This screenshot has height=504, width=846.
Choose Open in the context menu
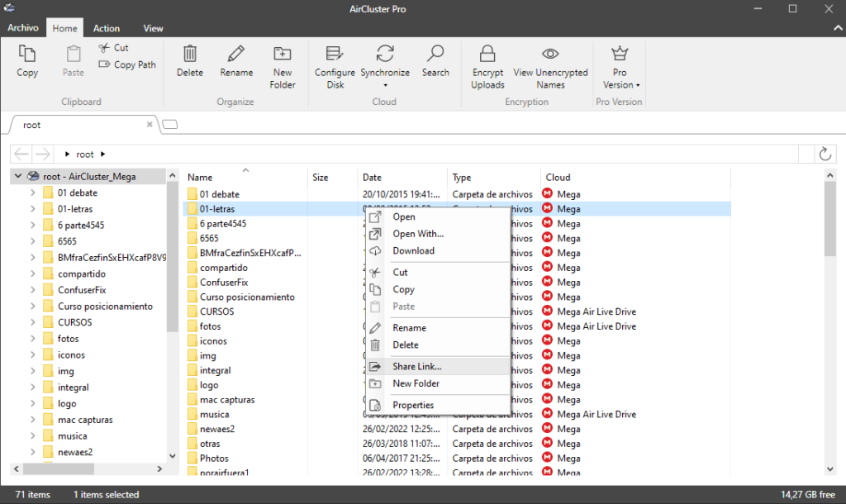[x=438, y=217]
